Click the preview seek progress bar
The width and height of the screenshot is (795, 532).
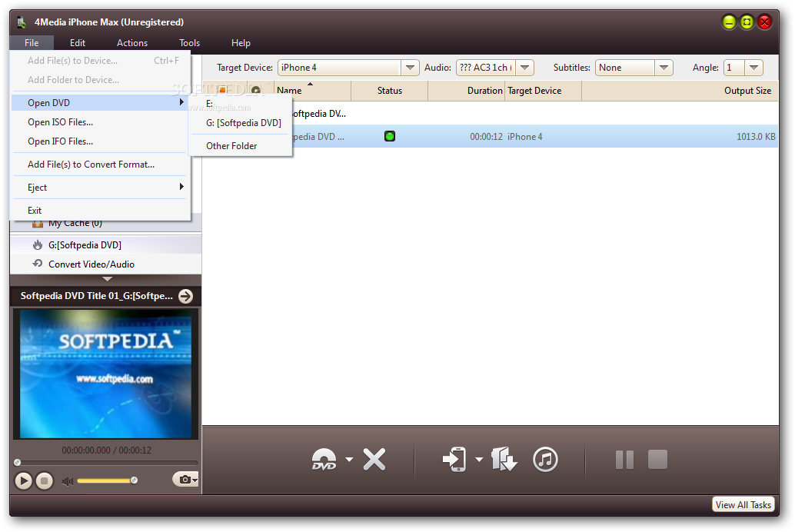click(x=106, y=463)
